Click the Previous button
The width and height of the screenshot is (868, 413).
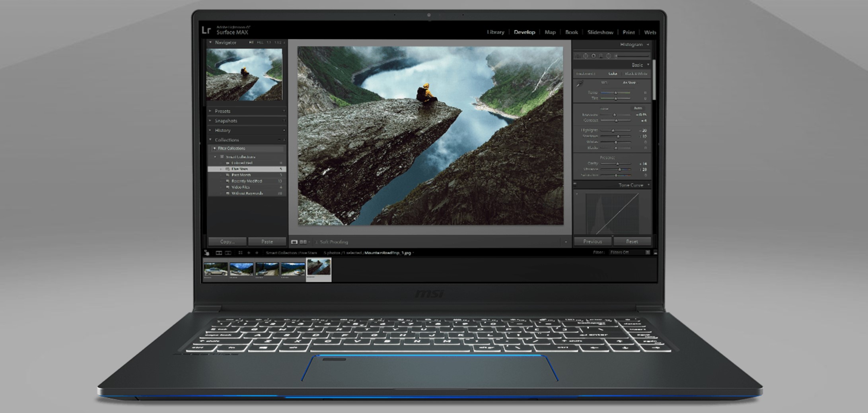pyautogui.click(x=592, y=241)
